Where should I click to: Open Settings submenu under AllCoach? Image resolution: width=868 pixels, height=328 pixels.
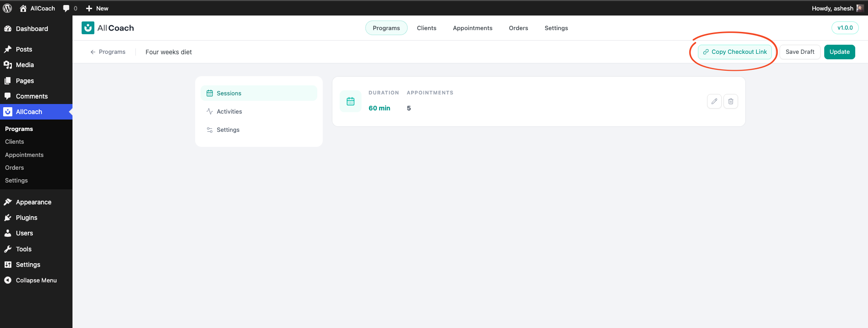16,181
